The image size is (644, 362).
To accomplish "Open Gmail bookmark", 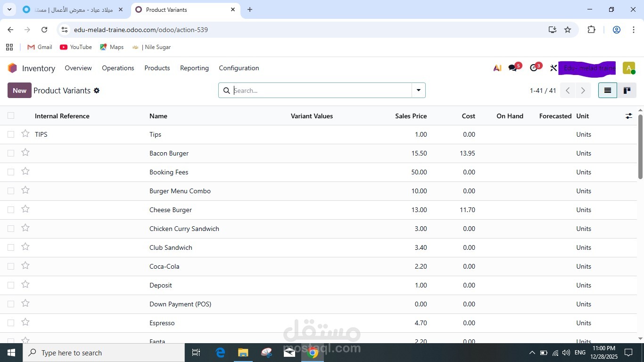I will (40, 47).
